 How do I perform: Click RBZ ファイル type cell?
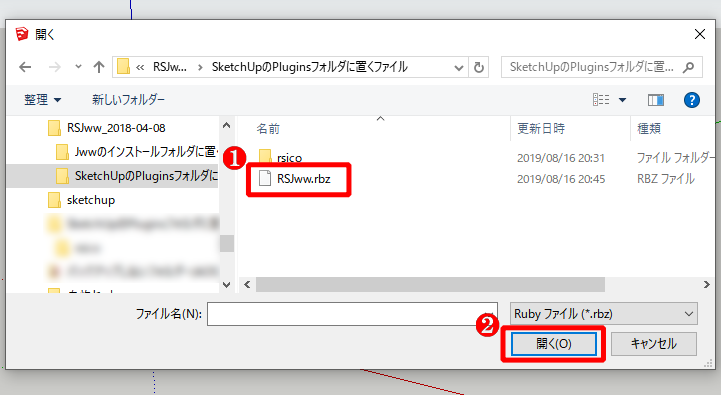click(x=665, y=179)
